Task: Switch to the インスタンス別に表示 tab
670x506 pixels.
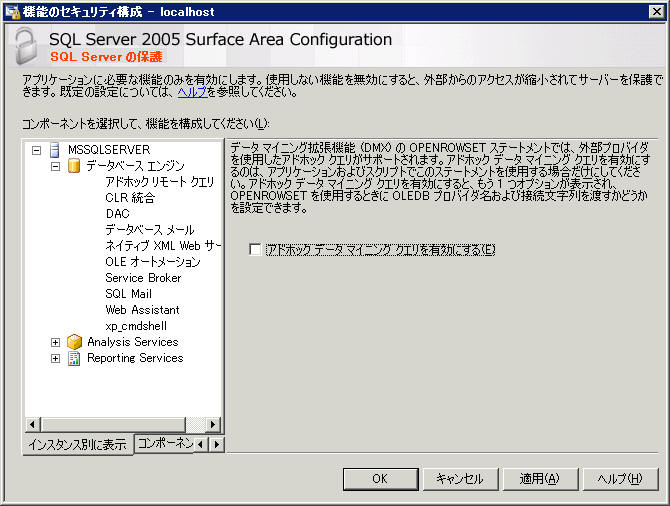Action: (78, 445)
